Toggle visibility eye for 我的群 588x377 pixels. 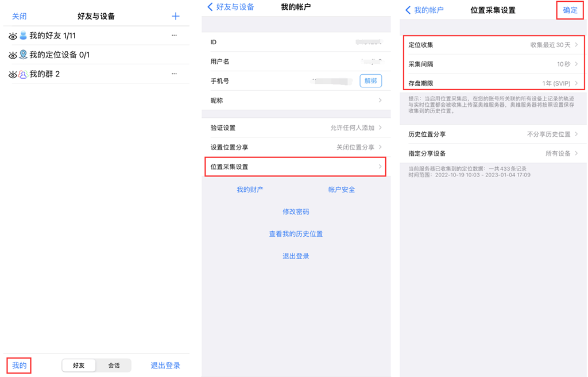pos(13,75)
